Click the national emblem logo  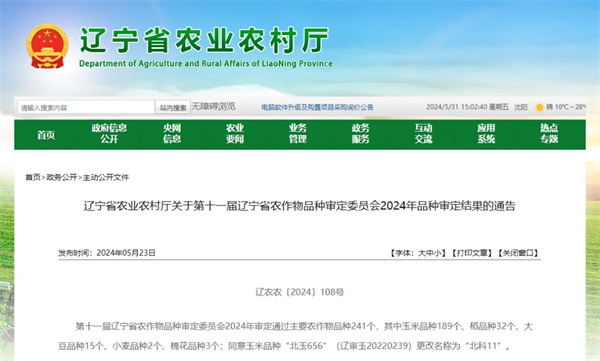pos(47,47)
